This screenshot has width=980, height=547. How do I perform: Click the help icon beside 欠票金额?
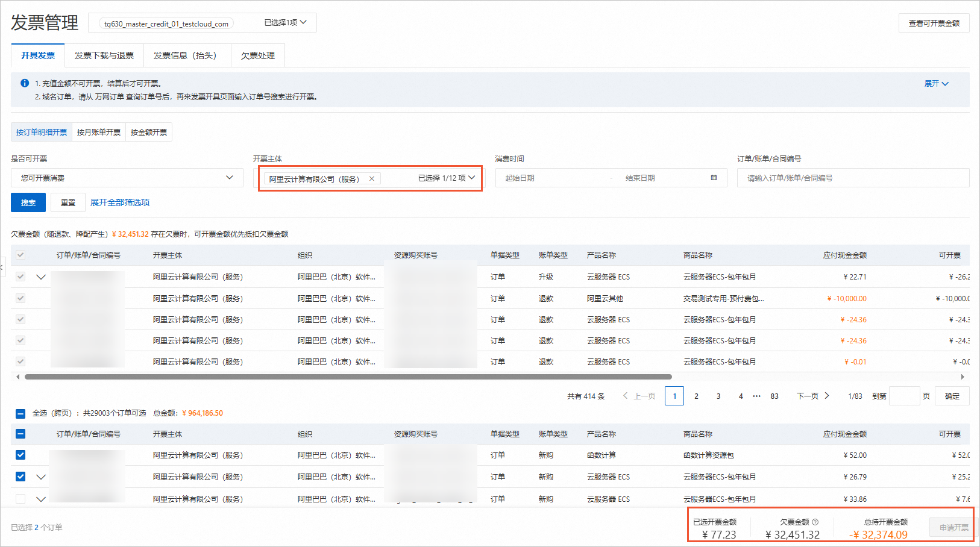[815, 522]
